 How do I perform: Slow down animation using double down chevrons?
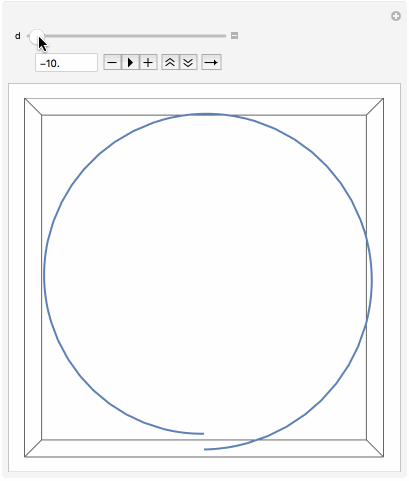pyautogui.click(x=188, y=62)
